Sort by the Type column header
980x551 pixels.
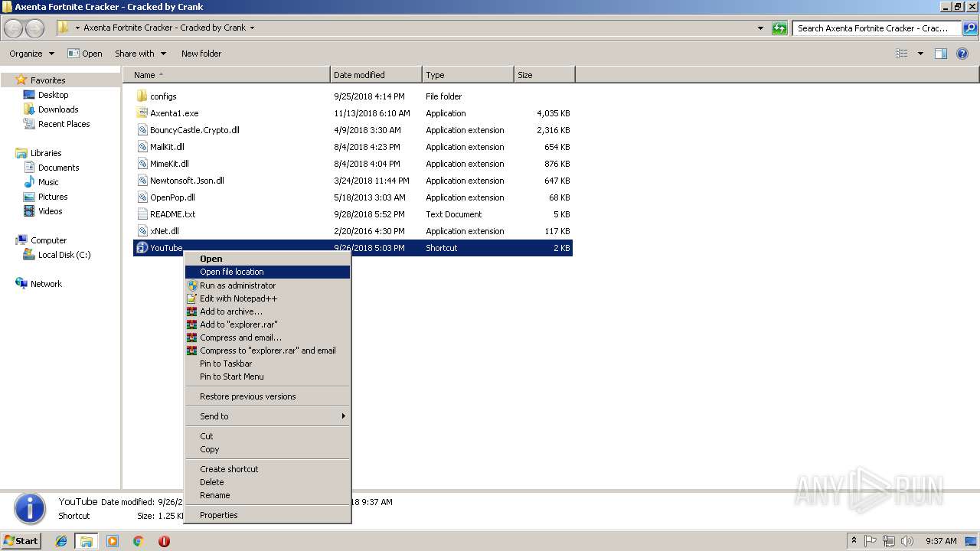[468, 75]
